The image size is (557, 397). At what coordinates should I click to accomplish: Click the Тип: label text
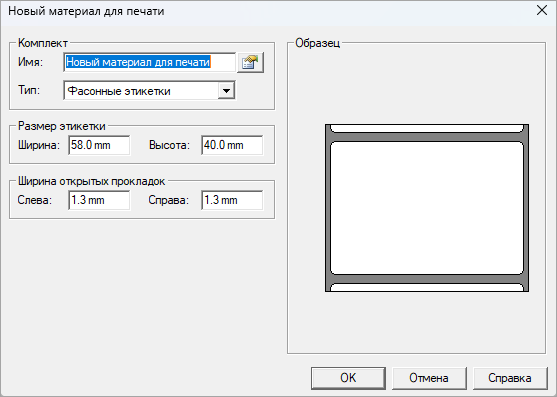coord(29,90)
